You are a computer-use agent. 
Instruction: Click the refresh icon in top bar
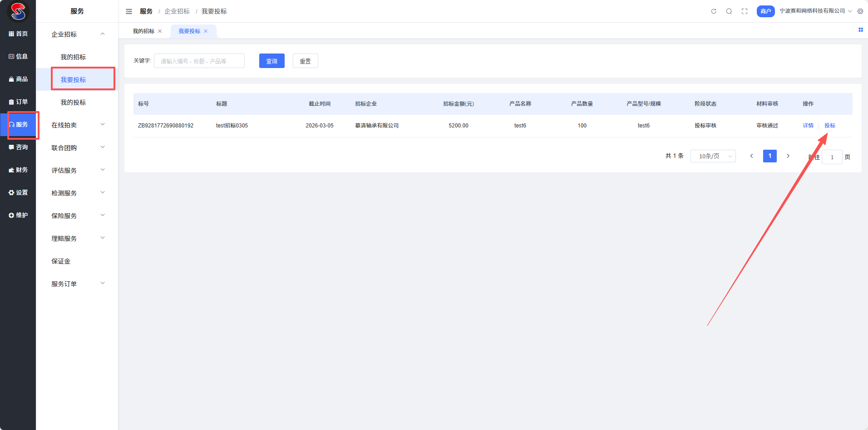click(714, 11)
